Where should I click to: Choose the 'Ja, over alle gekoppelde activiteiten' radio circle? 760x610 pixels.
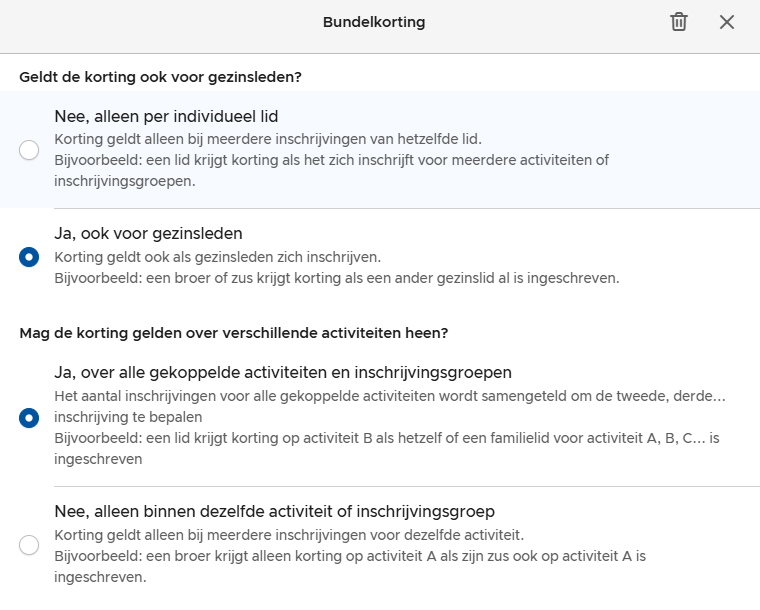pos(29,417)
